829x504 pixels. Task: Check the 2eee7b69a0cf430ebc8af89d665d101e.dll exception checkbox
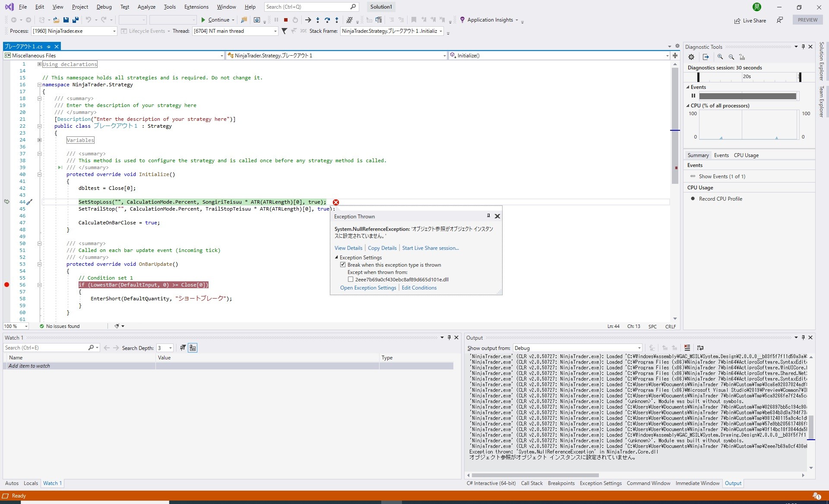tap(351, 280)
